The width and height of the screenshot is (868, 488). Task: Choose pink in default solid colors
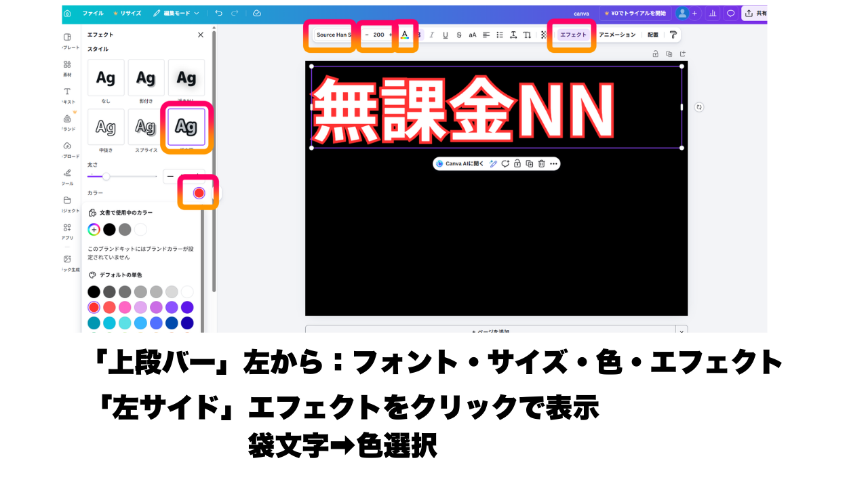coord(125,307)
